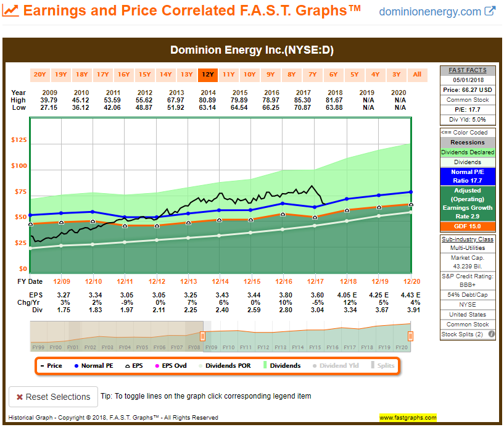The image size is (504, 427).
Task: Click the Adjusted Operating Earnings Growth Rate swatch
Action: click(x=468, y=204)
